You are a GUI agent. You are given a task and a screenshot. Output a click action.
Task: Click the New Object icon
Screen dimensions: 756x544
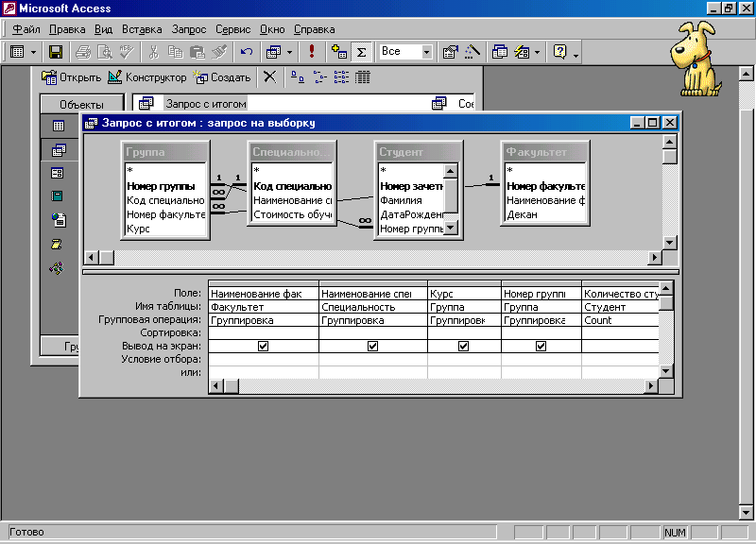click(x=522, y=52)
